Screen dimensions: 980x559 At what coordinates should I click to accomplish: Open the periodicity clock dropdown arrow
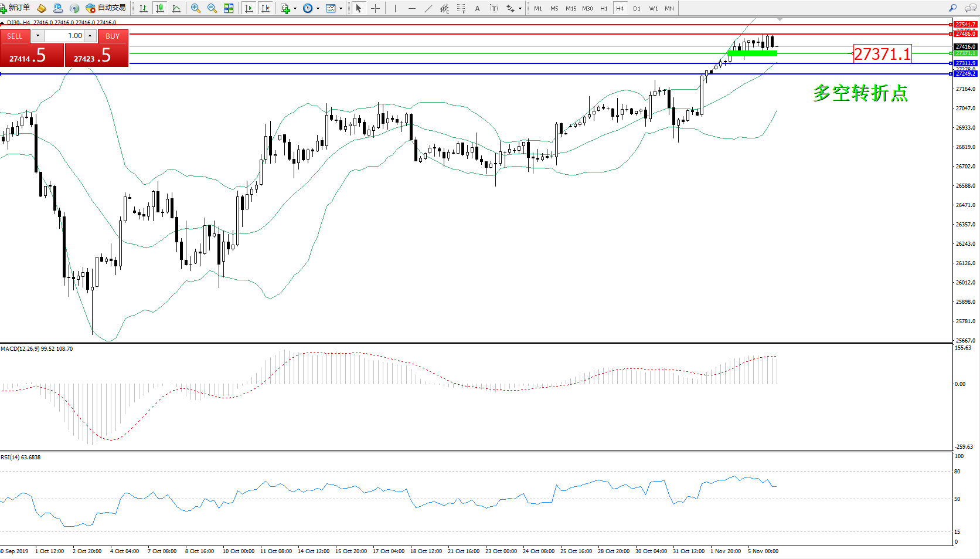coord(318,9)
